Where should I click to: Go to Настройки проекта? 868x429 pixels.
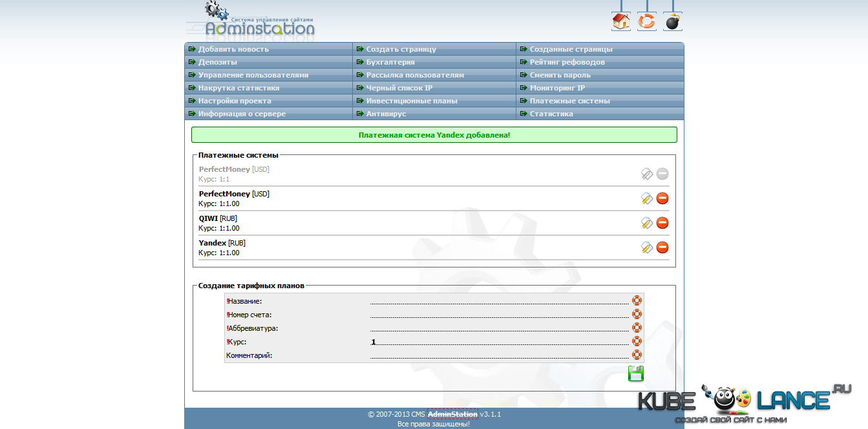point(235,101)
